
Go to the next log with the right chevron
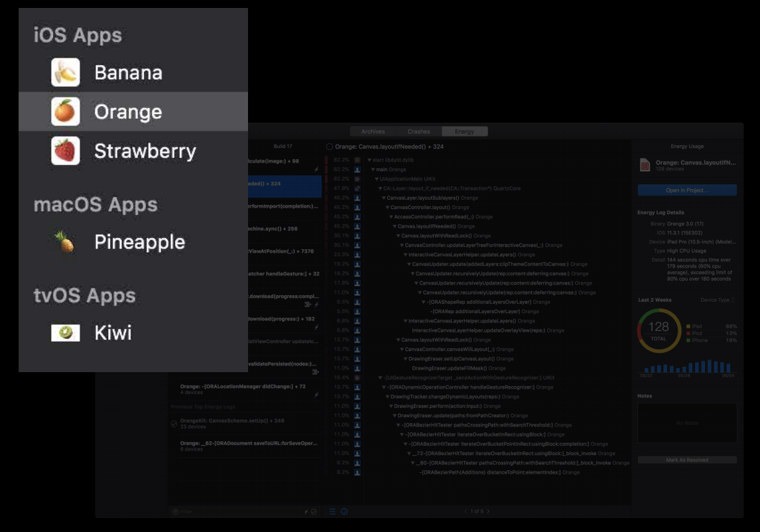point(488,511)
